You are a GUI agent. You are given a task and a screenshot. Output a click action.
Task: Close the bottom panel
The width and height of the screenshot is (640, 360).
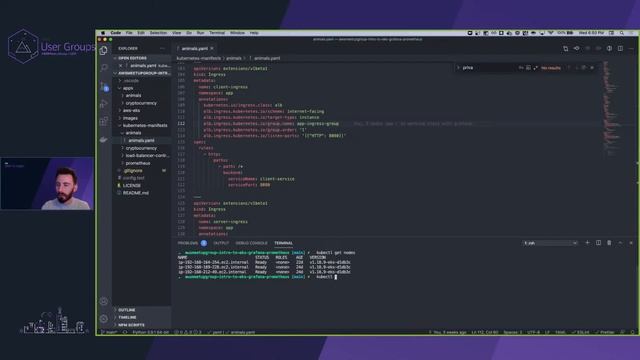pos(631,243)
